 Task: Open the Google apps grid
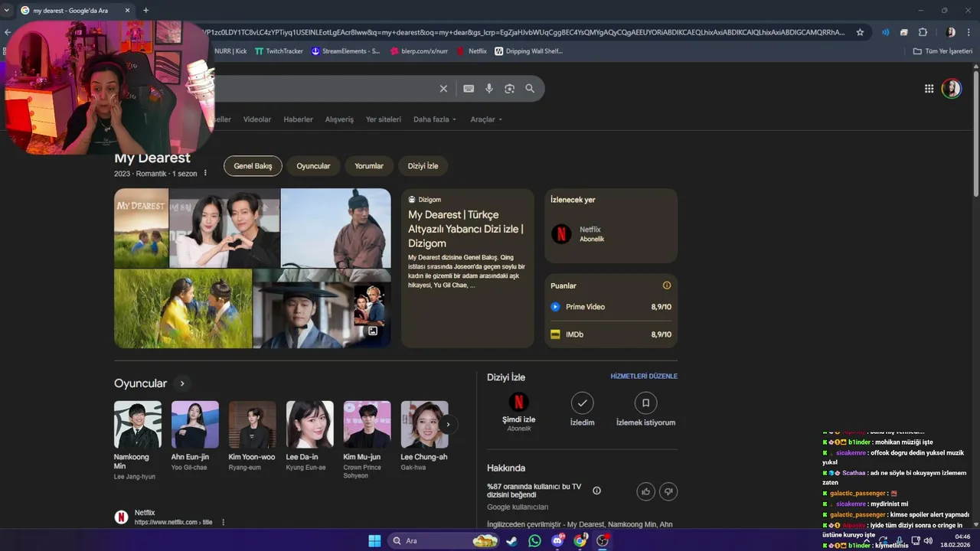[929, 89]
